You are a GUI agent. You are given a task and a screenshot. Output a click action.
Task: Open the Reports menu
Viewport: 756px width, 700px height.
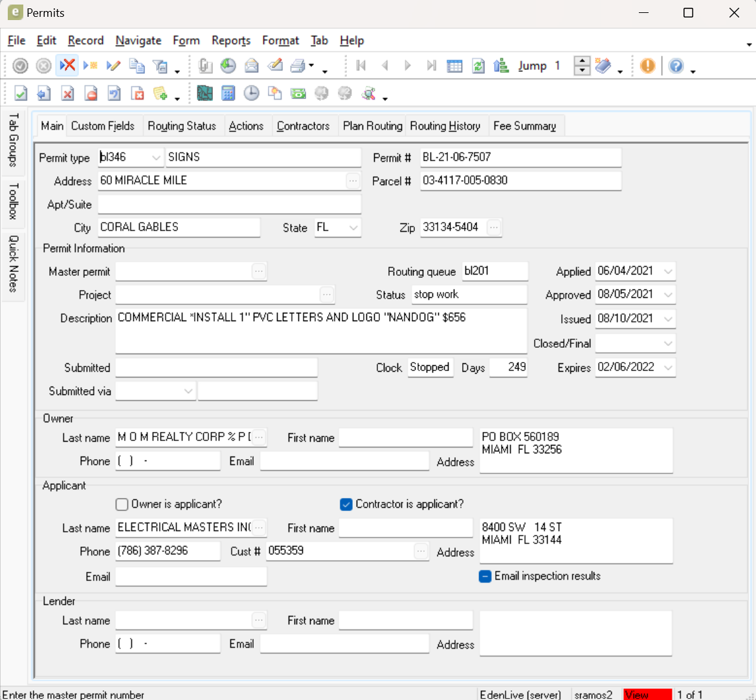[230, 40]
